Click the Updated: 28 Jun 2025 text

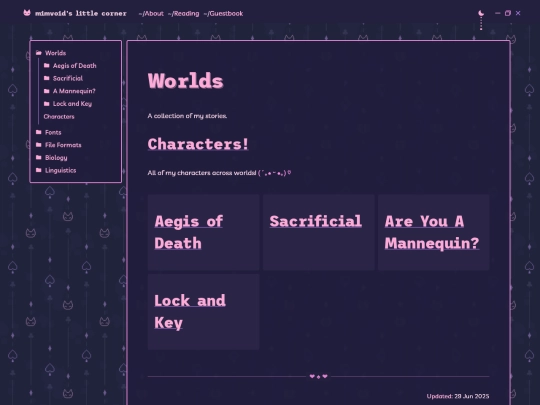pyautogui.click(x=458, y=396)
